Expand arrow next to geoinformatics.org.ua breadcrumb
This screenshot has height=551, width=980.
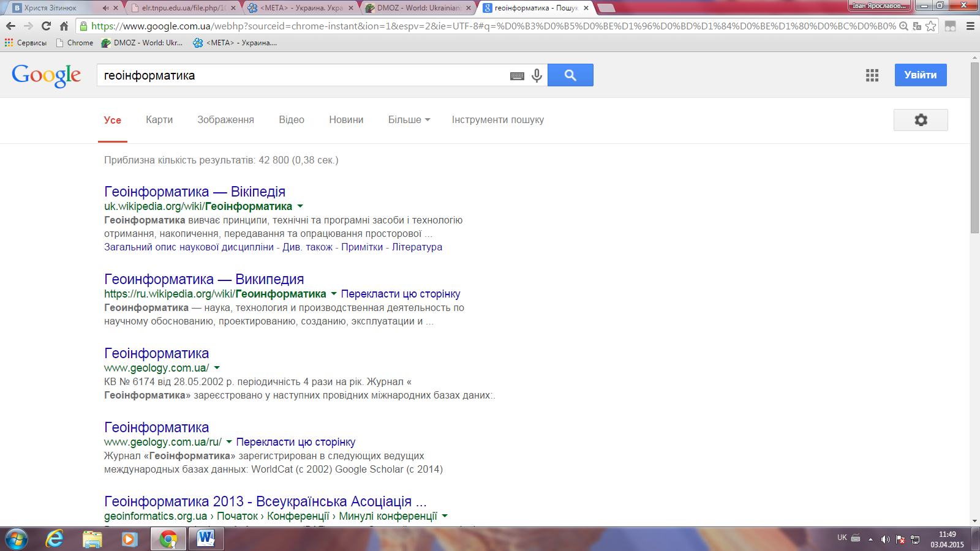[445, 516]
